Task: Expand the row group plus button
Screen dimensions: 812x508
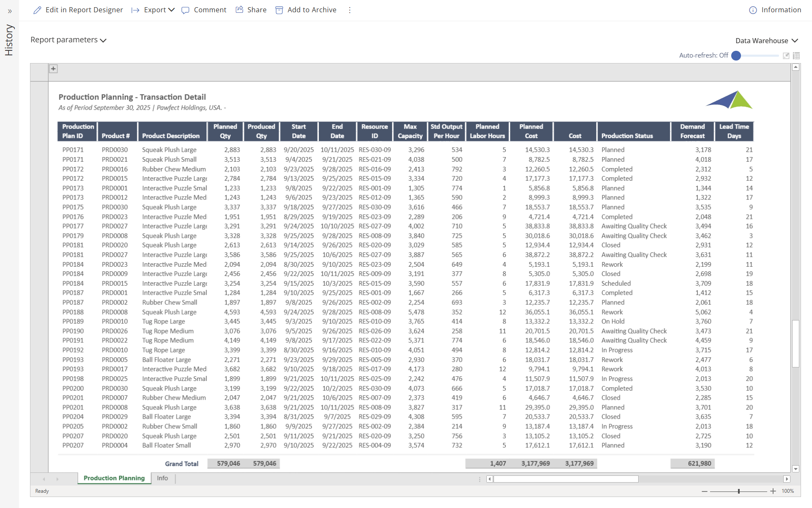Action: coord(53,69)
